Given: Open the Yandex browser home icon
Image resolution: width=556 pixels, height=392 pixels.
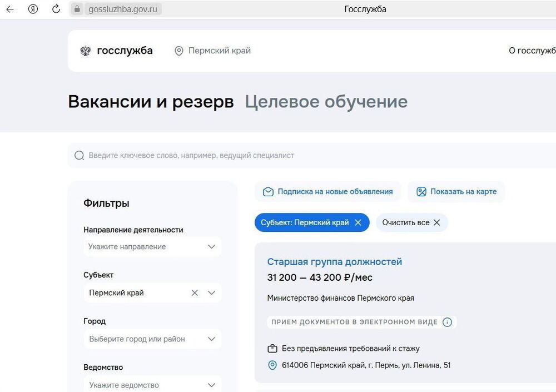Looking at the screenshot, I should tap(33, 9).
